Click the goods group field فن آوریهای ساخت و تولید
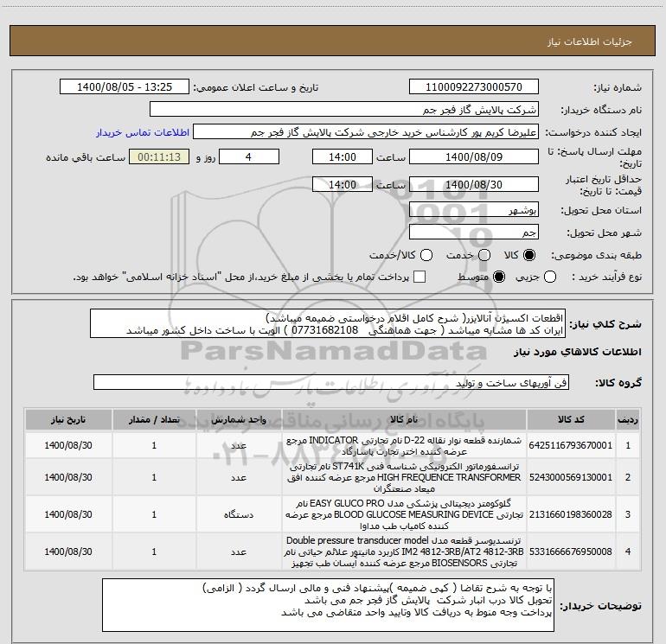Image resolution: width=666 pixels, height=644 pixels. (x=331, y=382)
